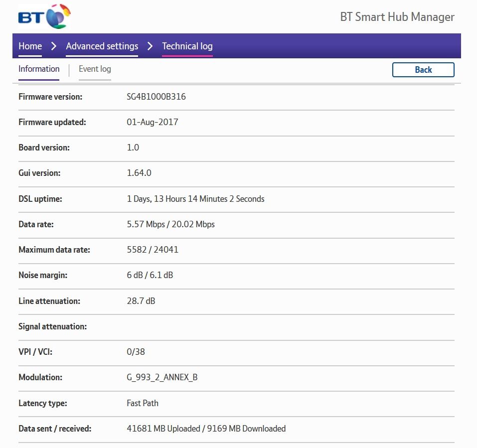Select VPI / VCI value 0/38
Screen dimensions: 477x448
(136, 352)
